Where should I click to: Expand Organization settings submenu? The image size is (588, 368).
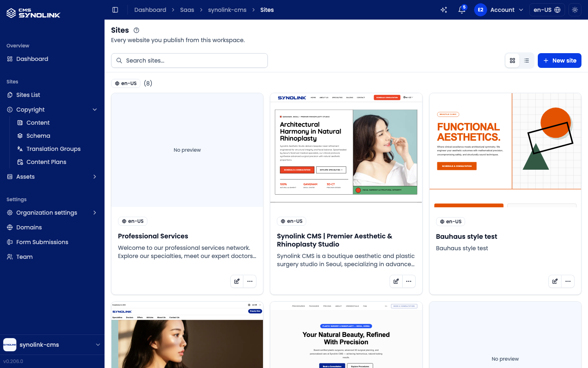[x=52, y=213]
